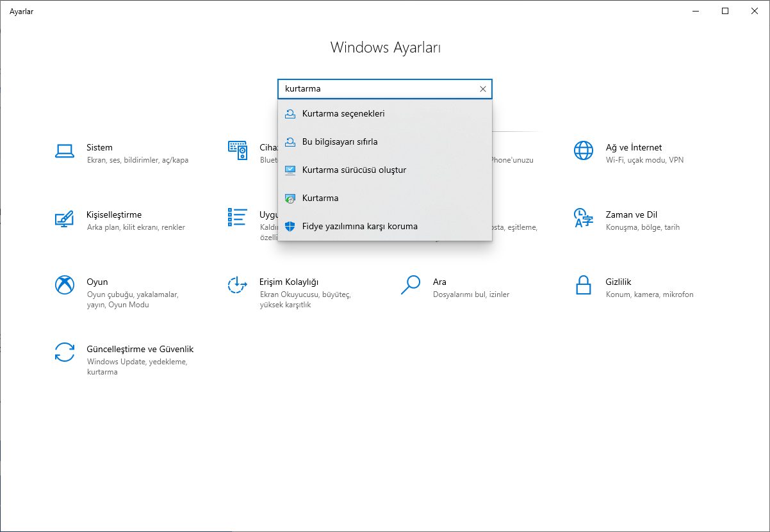Open Erişim Kolaylığı title
The width and height of the screenshot is (770, 532).
coord(289,282)
